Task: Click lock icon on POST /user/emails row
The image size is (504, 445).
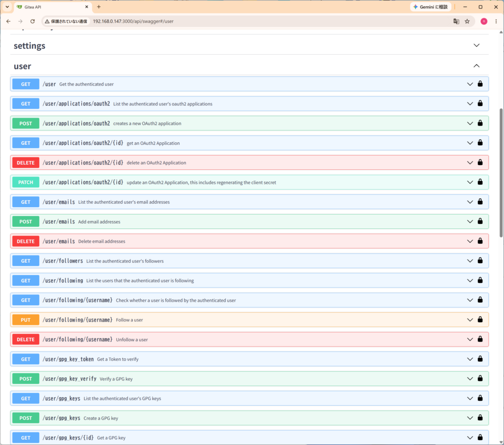Action: [480, 221]
